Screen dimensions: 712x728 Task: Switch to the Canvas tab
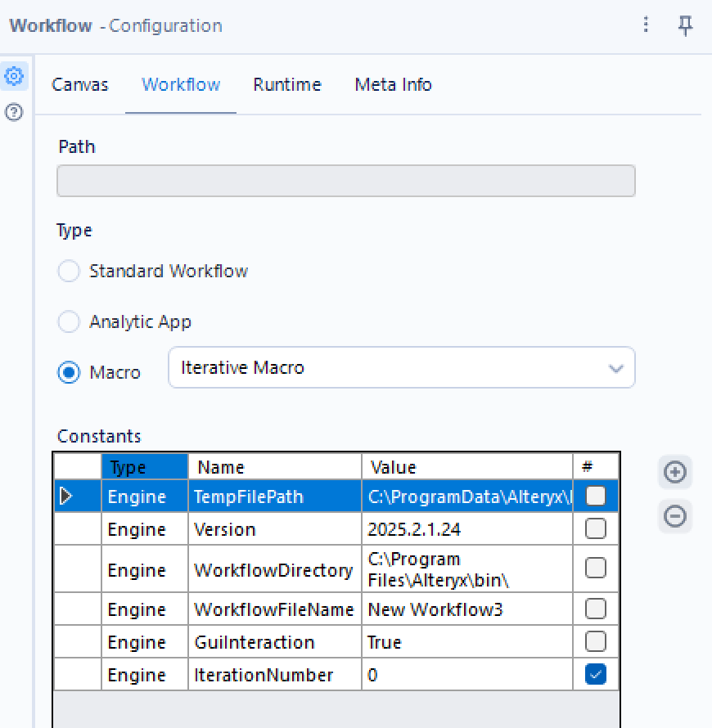(x=80, y=84)
